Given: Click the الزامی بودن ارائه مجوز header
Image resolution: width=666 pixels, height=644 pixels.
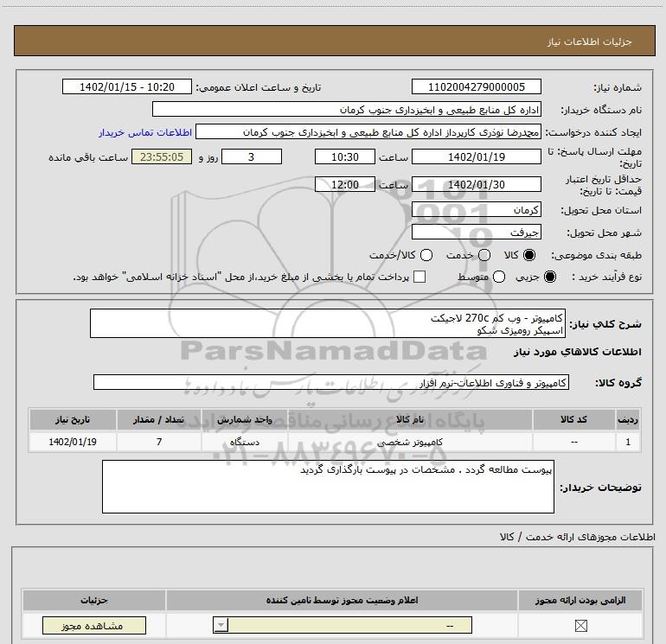Looking at the screenshot, I should [x=580, y=600].
